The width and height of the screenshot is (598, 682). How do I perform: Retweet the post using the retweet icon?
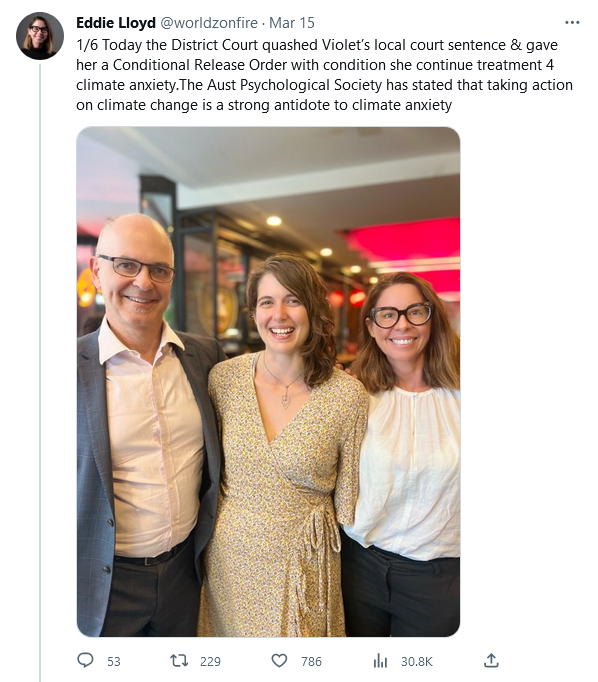point(179,661)
